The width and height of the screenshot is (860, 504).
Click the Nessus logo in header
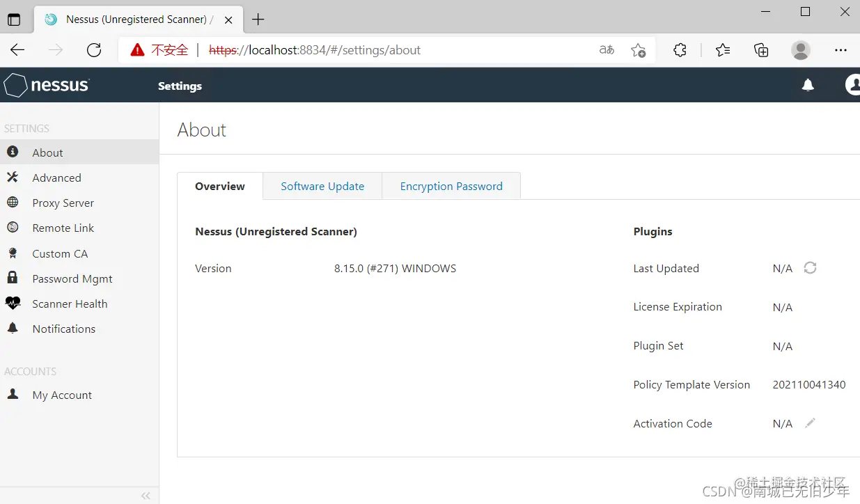pyautogui.click(x=47, y=85)
